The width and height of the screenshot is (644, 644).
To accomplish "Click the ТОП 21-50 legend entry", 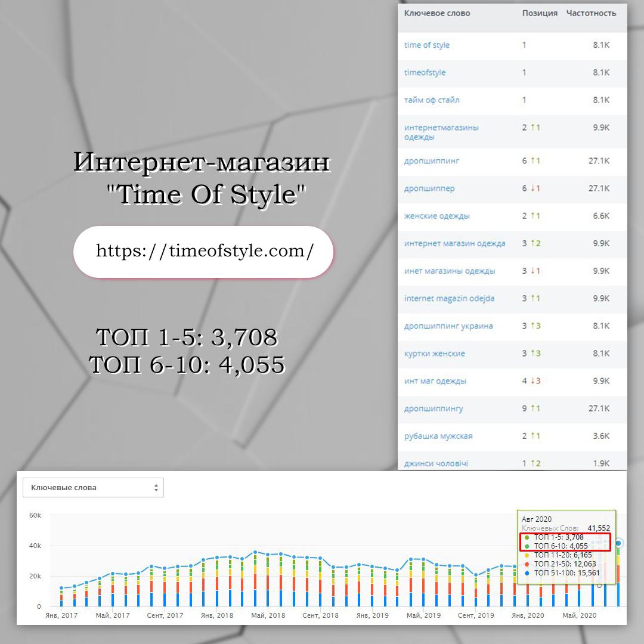I will pos(560,564).
